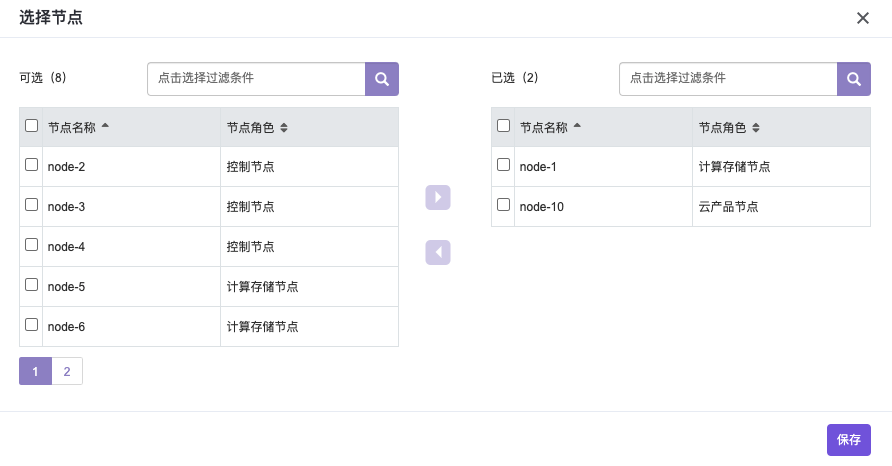Image resolution: width=892 pixels, height=466 pixels.
Task: Select page 1 in pagination
Action: [x=35, y=371]
